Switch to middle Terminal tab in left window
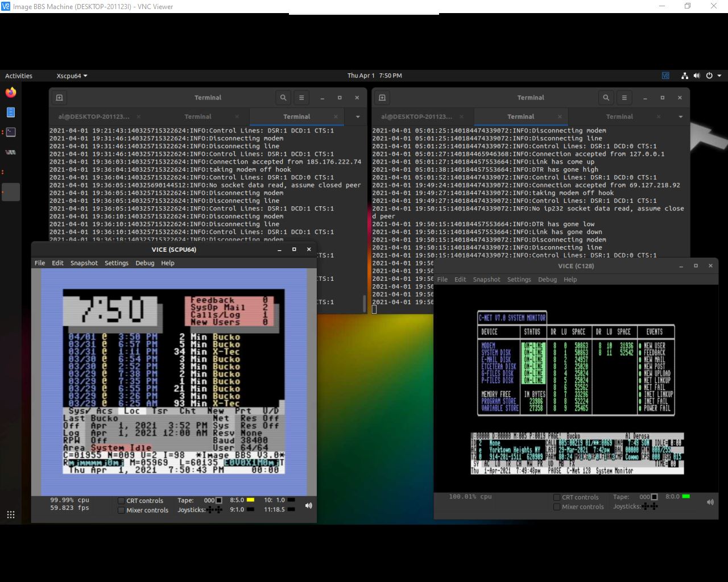Screen dimensions: 728x582 [x=198, y=117]
